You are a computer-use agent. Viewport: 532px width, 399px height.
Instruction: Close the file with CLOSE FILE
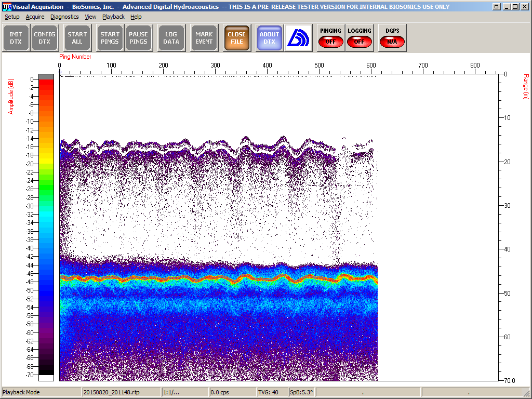tap(237, 38)
